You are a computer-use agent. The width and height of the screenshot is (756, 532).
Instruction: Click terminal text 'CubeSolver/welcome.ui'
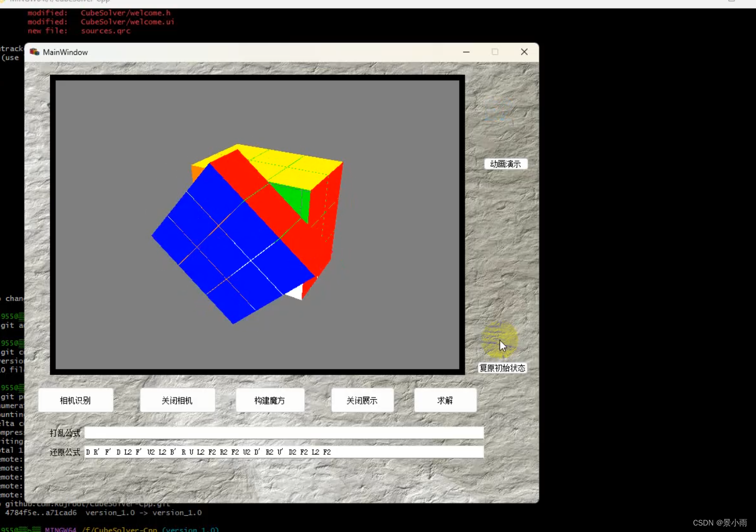(127, 22)
